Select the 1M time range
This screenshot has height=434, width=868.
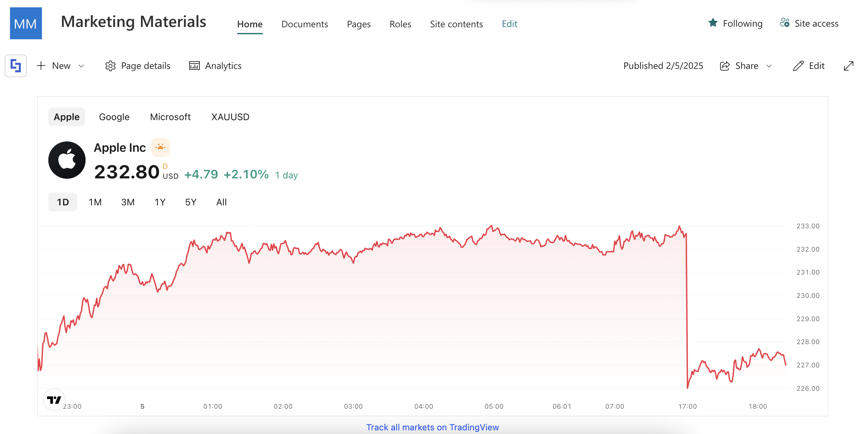point(95,202)
